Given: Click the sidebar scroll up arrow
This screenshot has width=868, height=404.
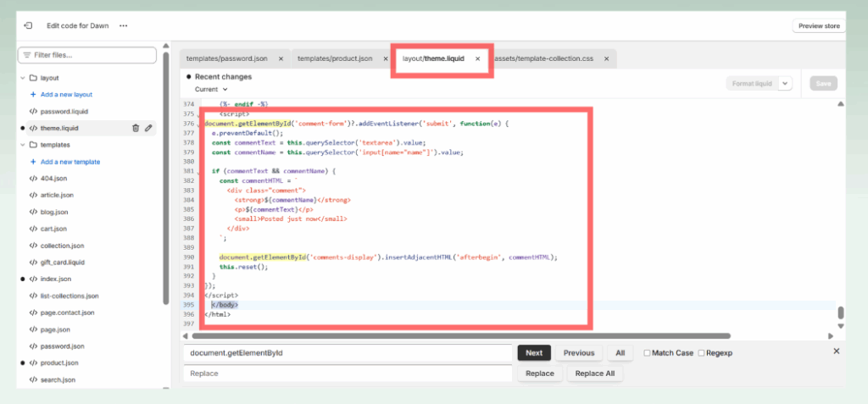Looking at the screenshot, I should pyautogui.click(x=165, y=46).
